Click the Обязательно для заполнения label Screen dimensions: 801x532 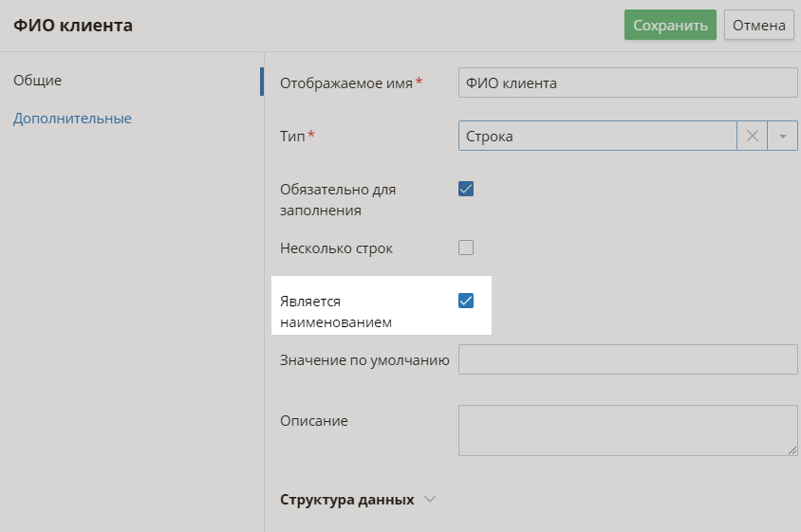[338, 199]
